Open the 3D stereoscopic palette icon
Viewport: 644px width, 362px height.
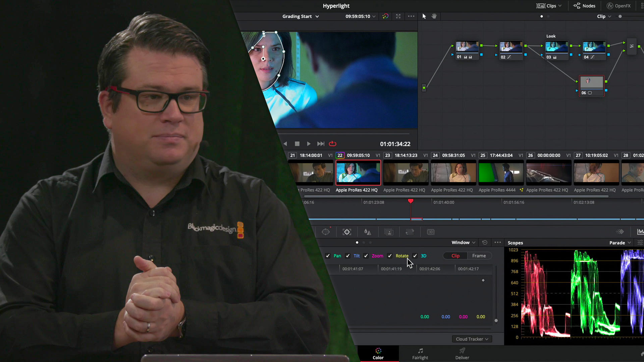(x=431, y=232)
